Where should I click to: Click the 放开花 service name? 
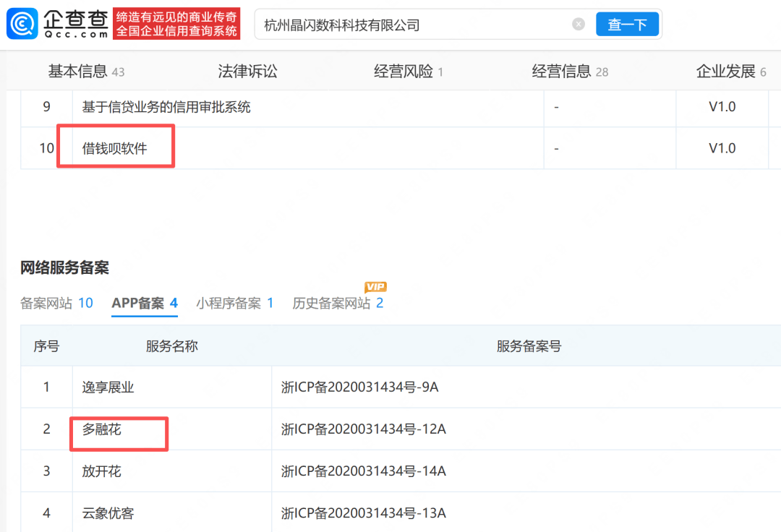pyautogui.click(x=102, y=471)
